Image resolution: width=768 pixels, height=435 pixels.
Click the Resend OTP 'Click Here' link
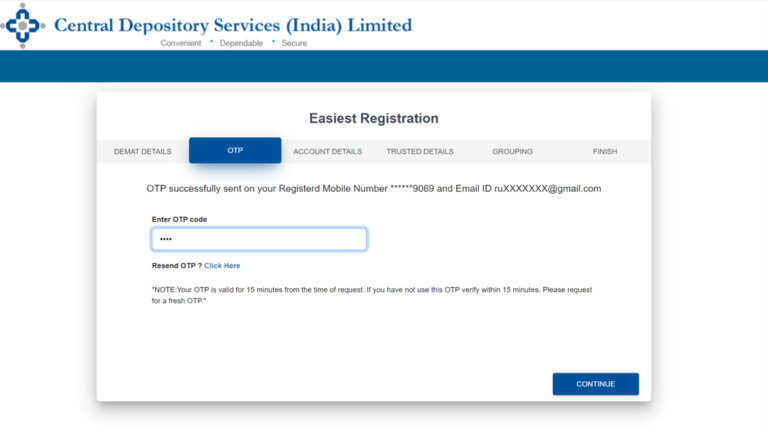222,266
